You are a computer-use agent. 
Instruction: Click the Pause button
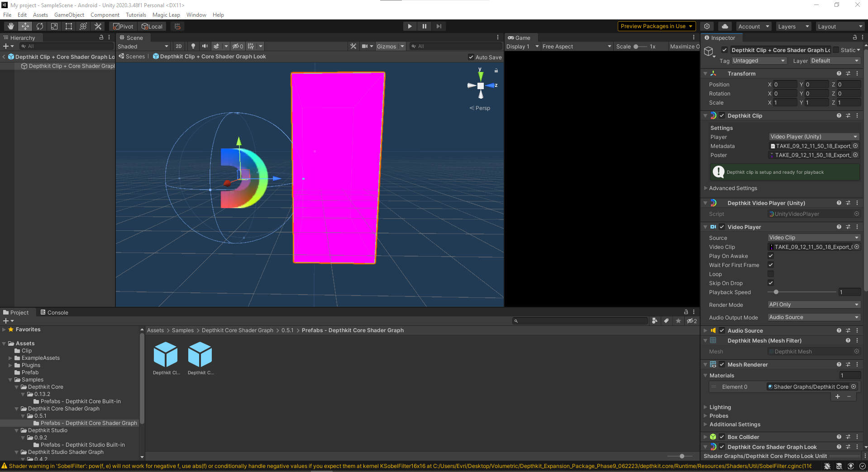point(424,26)
